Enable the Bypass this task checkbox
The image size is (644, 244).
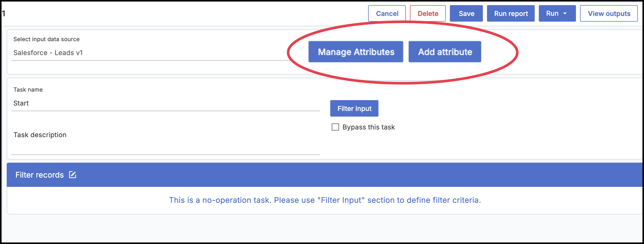click(335, 127)
